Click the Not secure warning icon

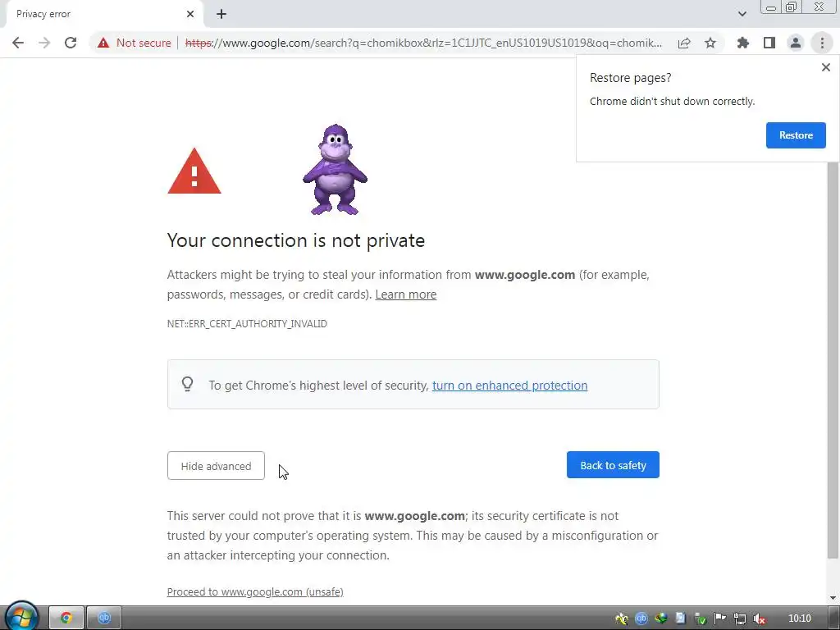point(103,43)
